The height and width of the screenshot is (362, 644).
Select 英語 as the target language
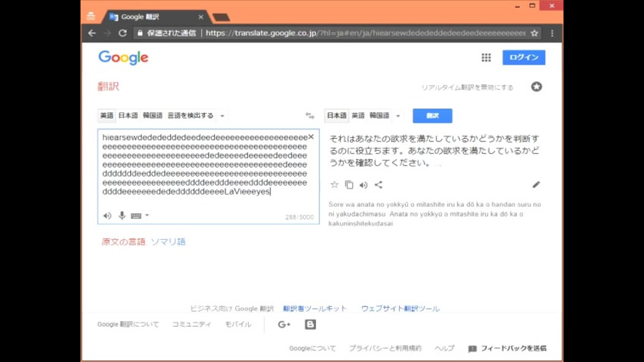coord(358,116)
